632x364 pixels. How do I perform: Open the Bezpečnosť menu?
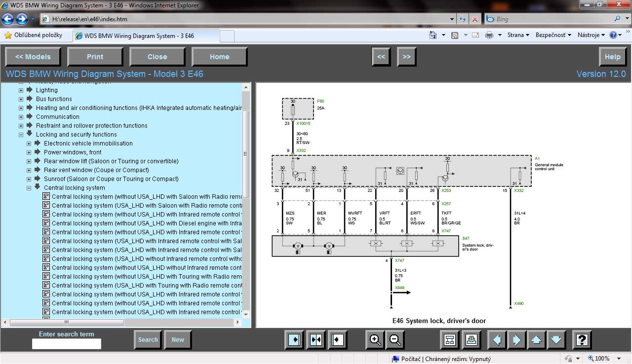point(553,35)
